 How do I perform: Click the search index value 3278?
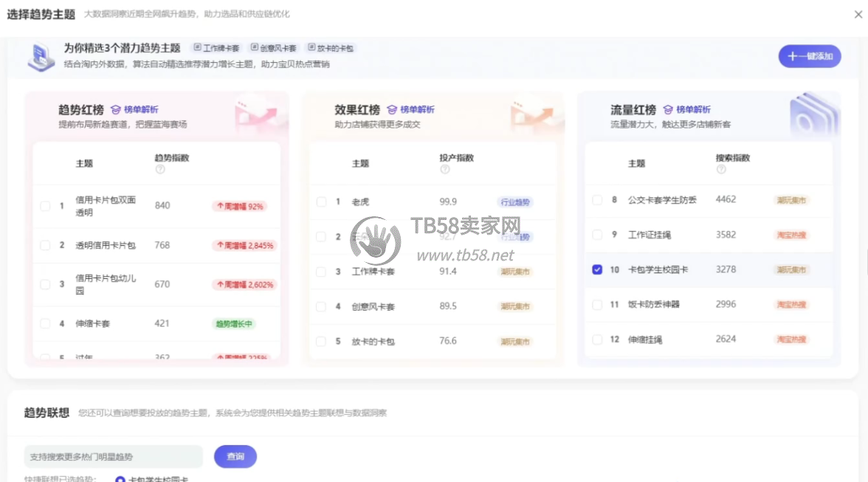point(726,269)
